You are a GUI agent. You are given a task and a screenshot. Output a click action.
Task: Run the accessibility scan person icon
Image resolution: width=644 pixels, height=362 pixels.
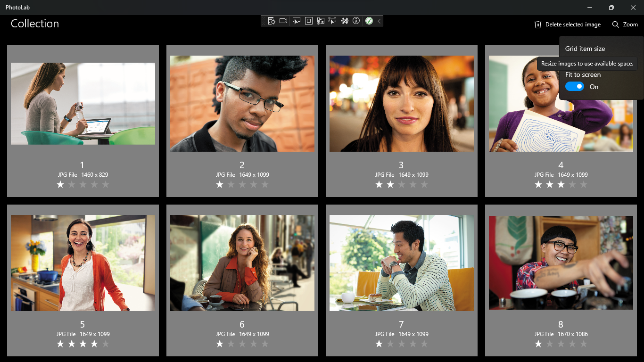(x=356, y=21)
